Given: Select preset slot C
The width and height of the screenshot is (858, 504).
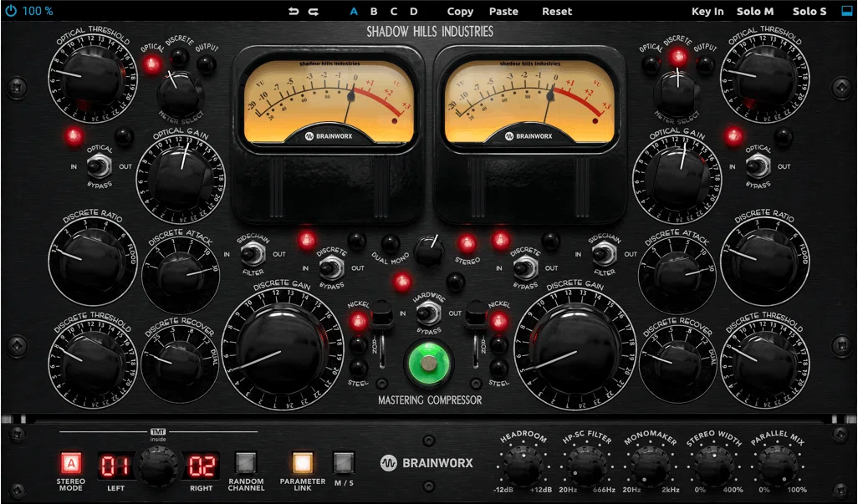Looking at the screenshot, I should [393, 11].
